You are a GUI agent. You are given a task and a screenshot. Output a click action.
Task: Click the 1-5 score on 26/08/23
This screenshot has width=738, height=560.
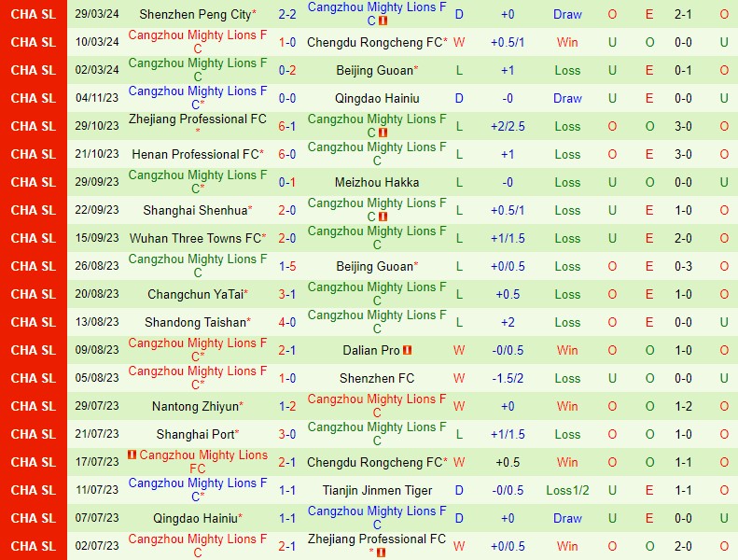(x=287, y=266)
